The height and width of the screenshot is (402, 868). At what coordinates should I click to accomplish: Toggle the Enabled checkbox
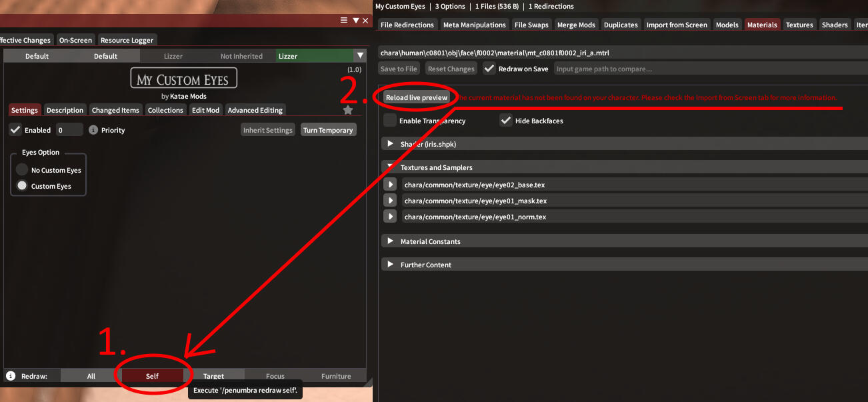(15, 130)
